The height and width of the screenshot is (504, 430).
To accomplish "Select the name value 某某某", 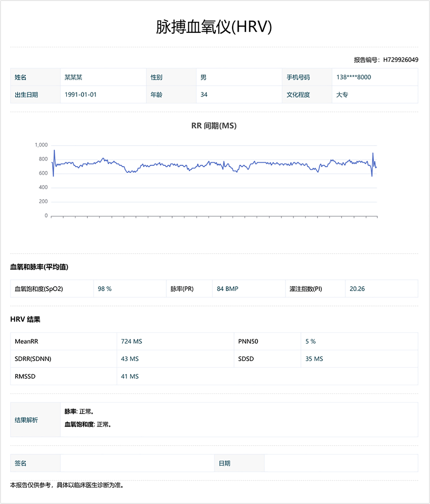I will [73, 77].
